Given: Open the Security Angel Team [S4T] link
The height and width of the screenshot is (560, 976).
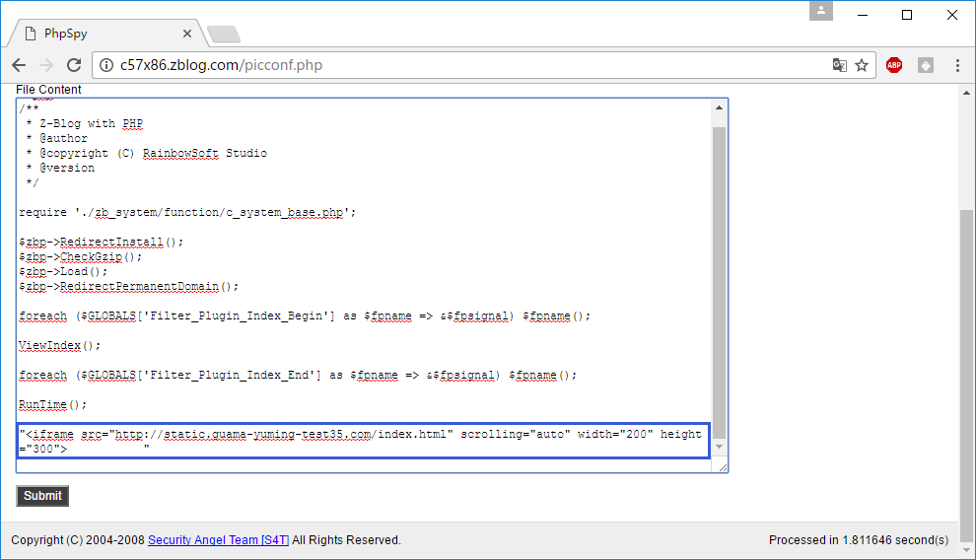Looking at the screenshot, I should pyautogui.click(x=219, y=540).
